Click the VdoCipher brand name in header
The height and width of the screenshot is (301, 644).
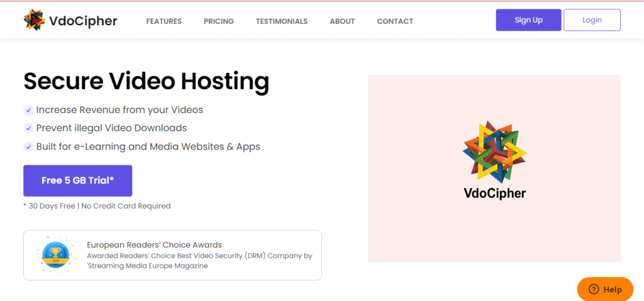click(x=85, y=21)
